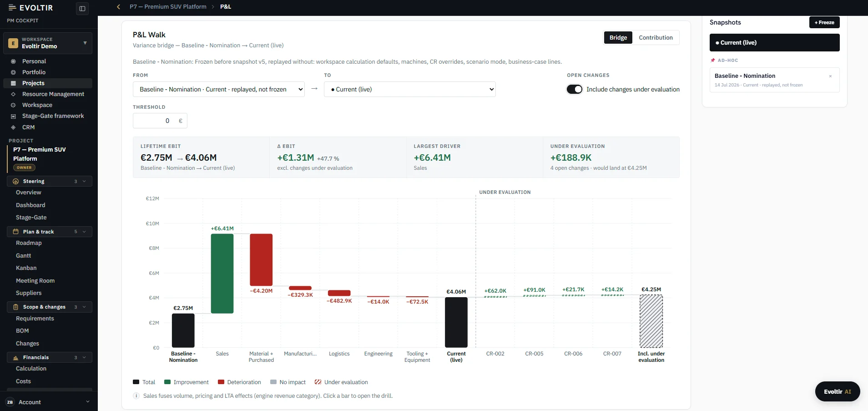Toggle Include changes under evaluation switch

coord(575,89)
